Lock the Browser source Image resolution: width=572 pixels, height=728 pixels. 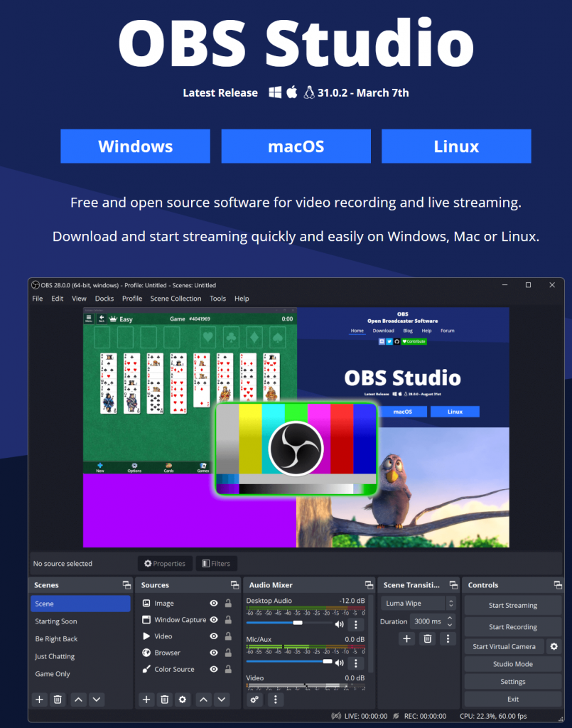[x=228, y=653]
